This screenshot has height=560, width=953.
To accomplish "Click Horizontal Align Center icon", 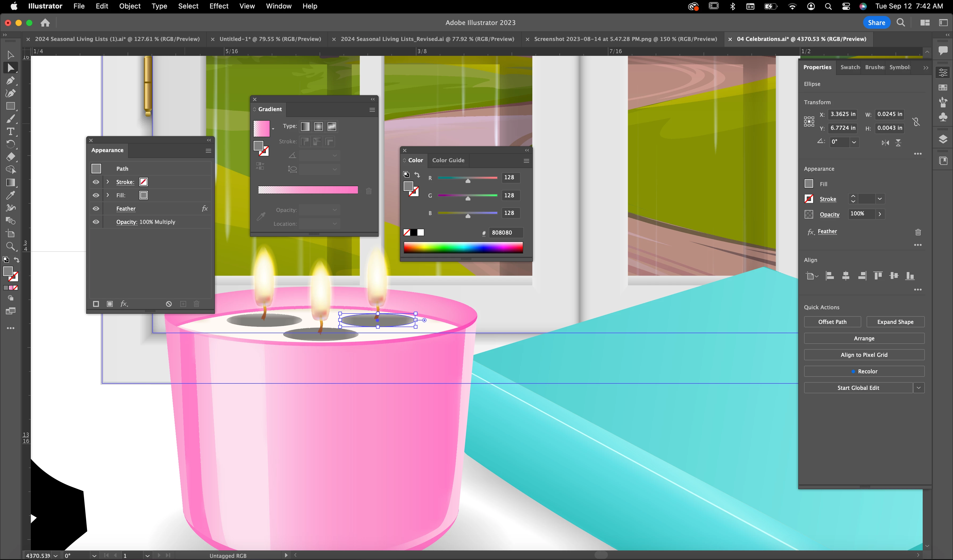I will 846,276.
